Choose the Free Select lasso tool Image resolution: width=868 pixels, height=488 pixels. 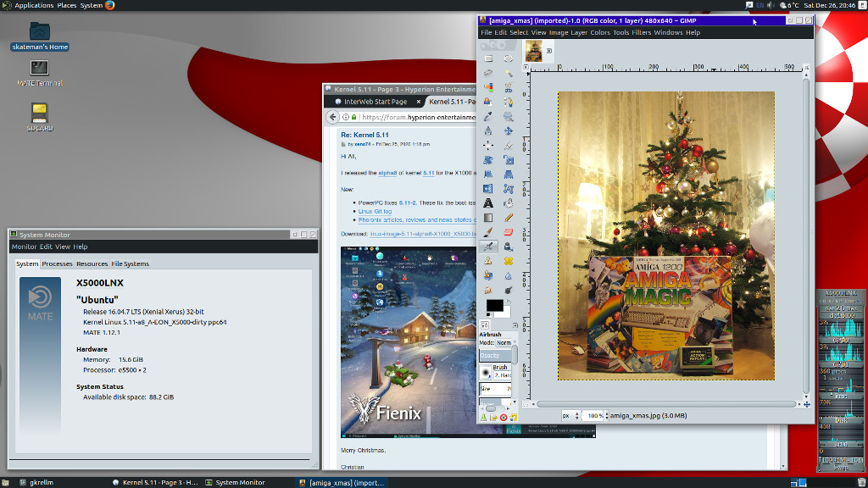click(488, 73)
